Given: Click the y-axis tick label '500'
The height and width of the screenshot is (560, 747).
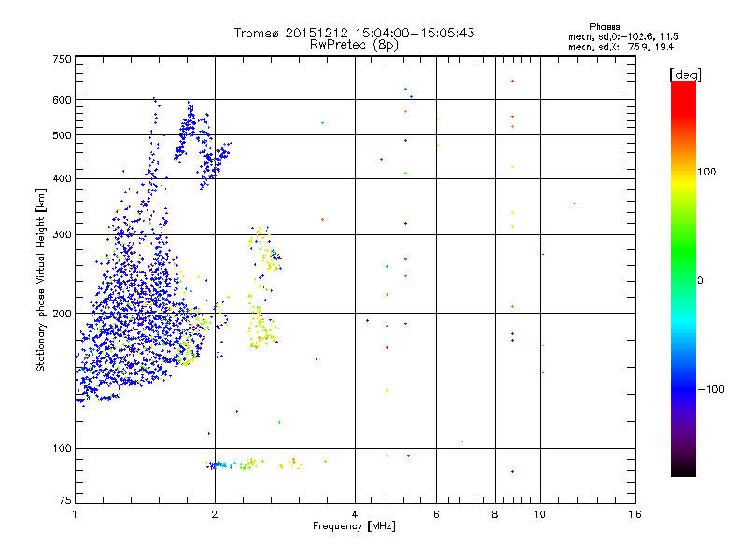Looking at the screenshot, I should (62, 135).
